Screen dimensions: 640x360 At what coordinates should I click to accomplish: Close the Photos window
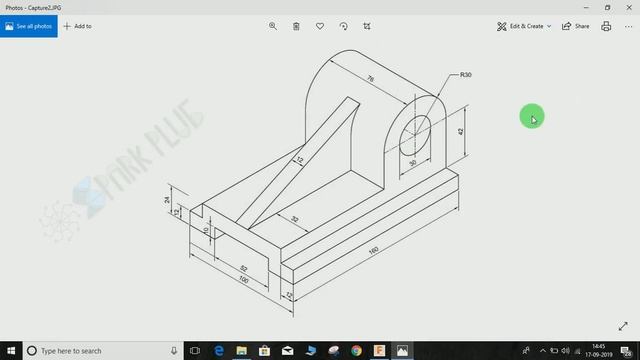pos(629,7)
